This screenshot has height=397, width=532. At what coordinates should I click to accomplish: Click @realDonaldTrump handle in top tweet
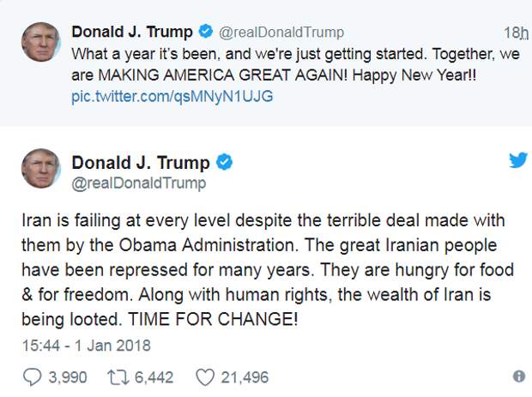(281, 33)
